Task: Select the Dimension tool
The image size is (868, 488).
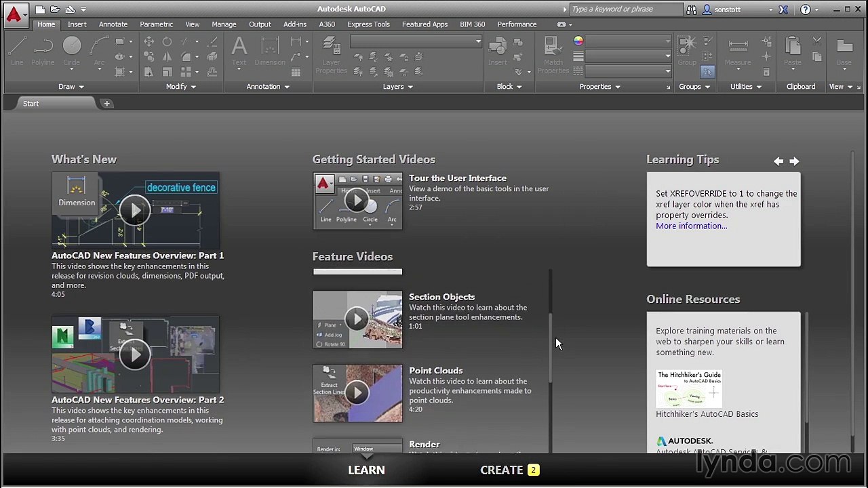Action: pyautogui.click(x=270, y=52)
